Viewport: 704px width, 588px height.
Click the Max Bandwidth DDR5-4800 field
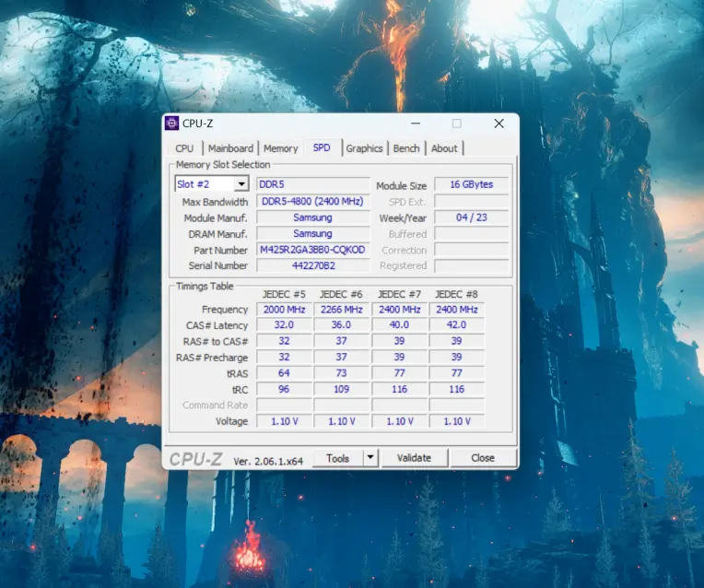point(312,201)
